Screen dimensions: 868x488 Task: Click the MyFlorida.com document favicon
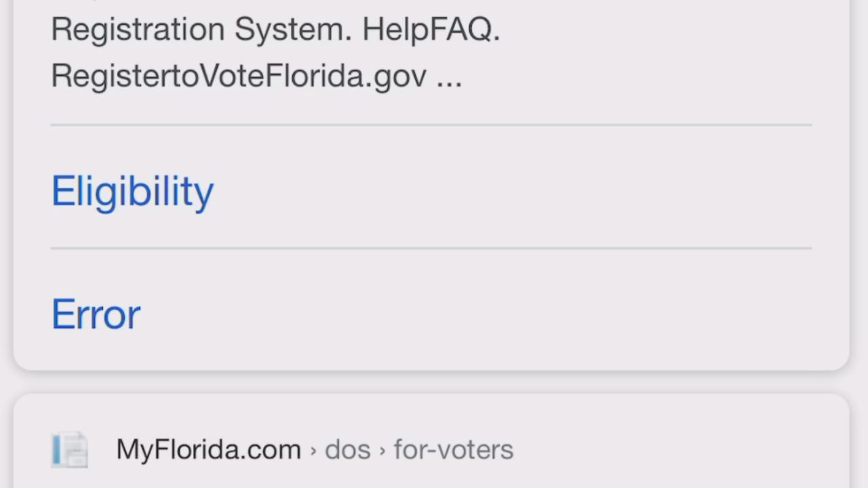[x=69, y=450]
